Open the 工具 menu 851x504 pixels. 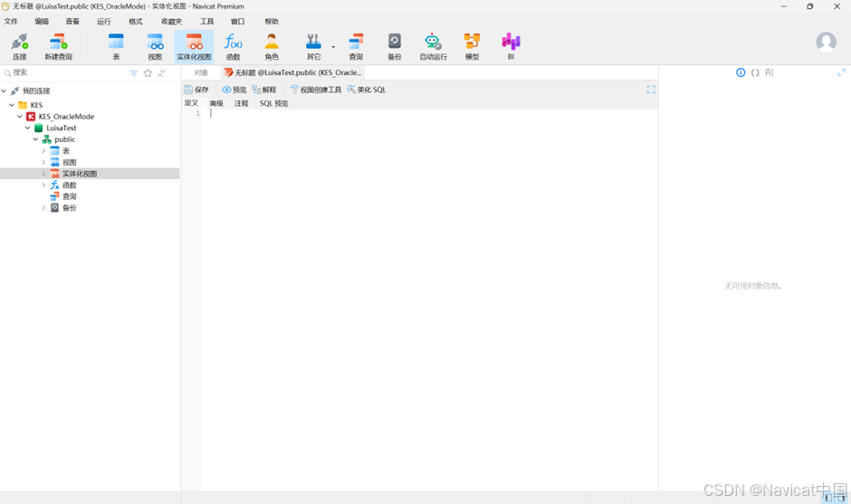(206, 21)
